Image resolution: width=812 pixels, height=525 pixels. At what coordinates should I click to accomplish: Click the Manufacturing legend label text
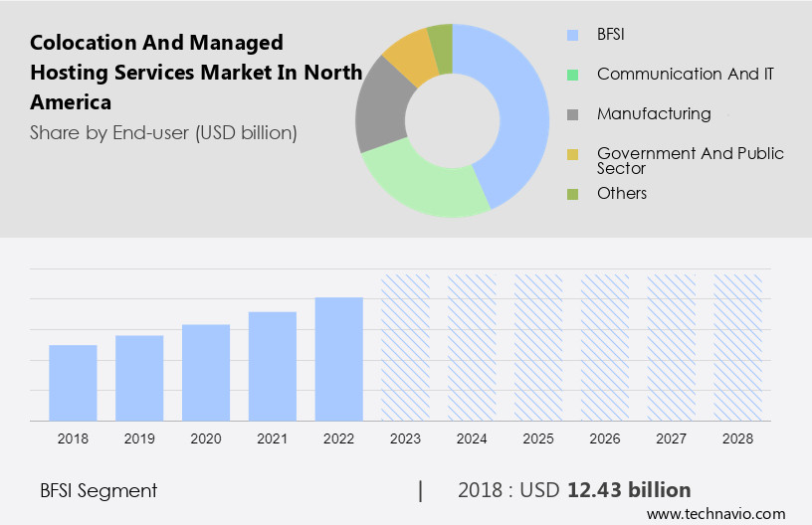[x=654, y=113]
